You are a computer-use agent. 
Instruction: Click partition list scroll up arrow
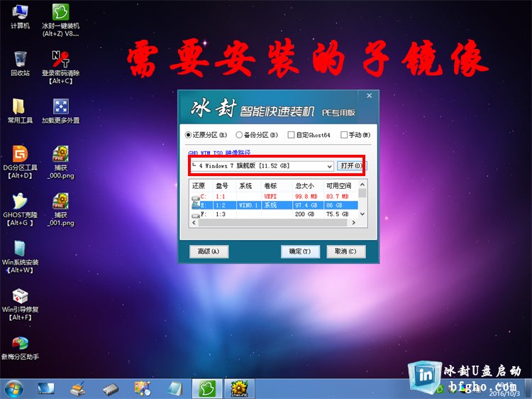tap(362, 185)
